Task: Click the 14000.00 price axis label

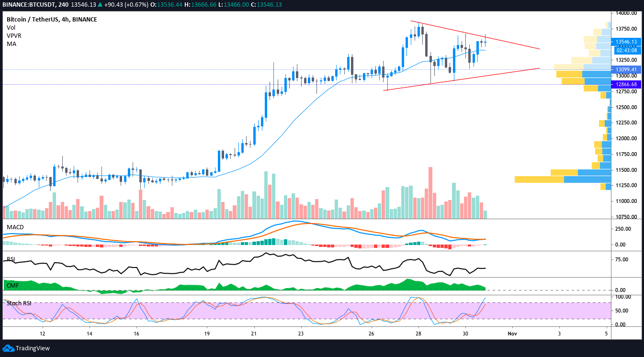Action: [x=626, y=13]
